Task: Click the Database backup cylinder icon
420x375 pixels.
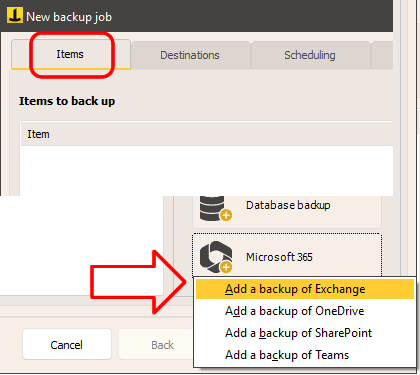Action: point(215,209)
